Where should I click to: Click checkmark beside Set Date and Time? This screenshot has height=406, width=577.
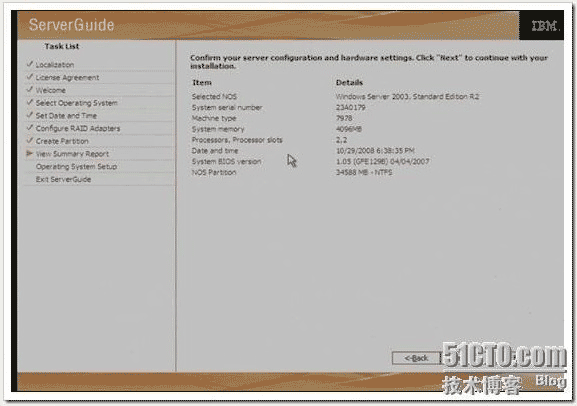point(30,115)
